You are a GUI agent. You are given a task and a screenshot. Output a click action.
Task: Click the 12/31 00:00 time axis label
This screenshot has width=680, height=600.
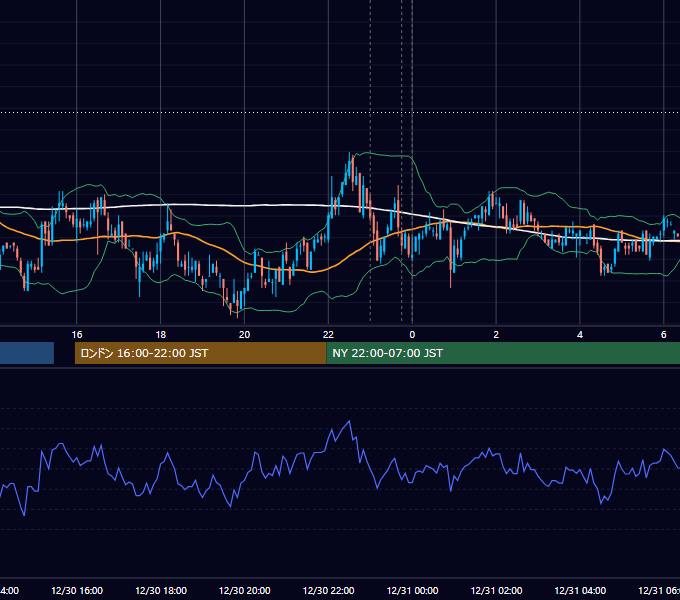(x=412, y=590)
